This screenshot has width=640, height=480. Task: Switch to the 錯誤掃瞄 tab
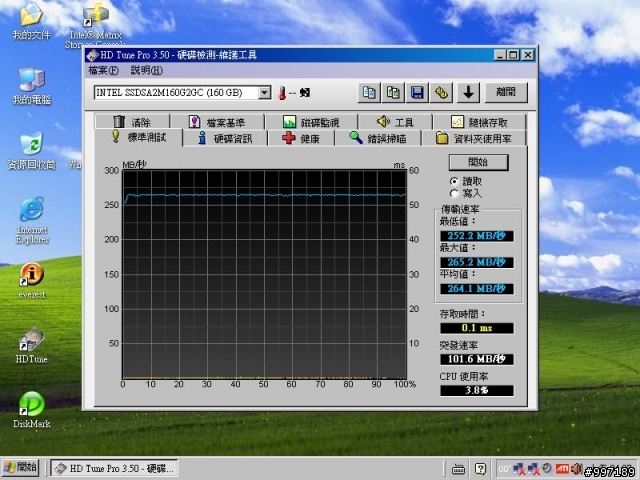(x=378, y=139)
